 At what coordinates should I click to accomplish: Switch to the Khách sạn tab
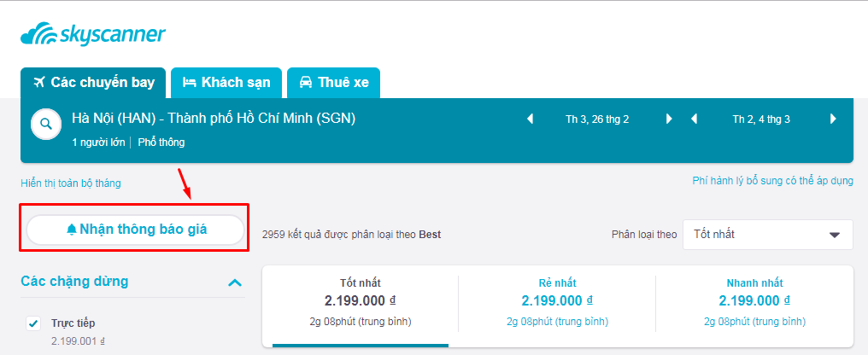point(226,83)
